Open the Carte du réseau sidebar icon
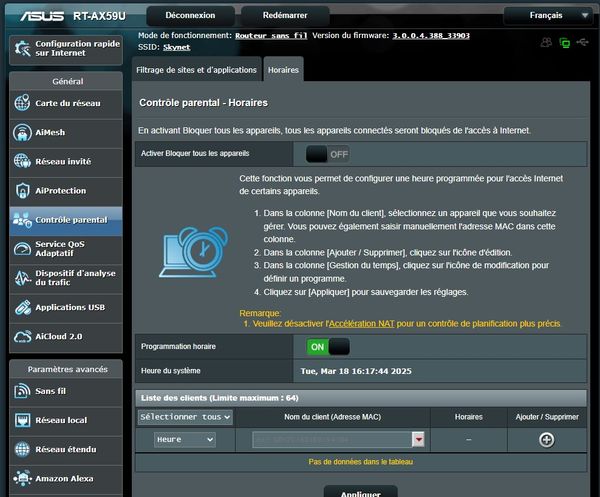The image size is (600, 497). [23, 103]
